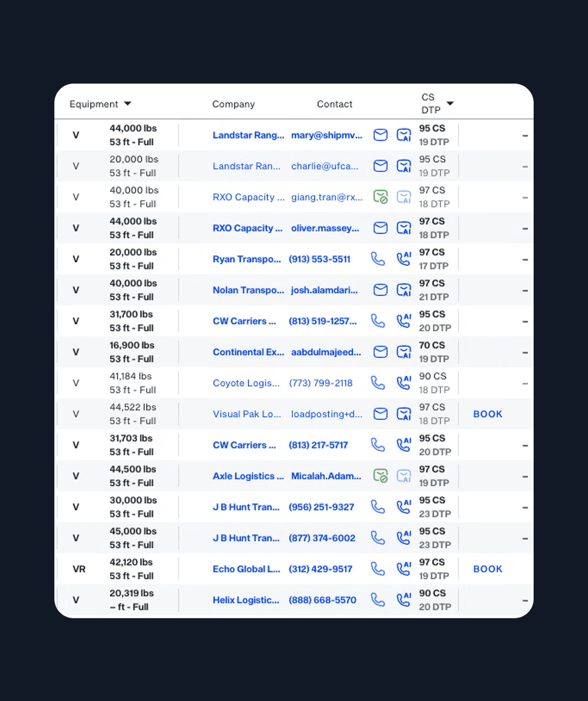
Task: Click AI call icon for (956) 251-9327 row
Action: 403,507
